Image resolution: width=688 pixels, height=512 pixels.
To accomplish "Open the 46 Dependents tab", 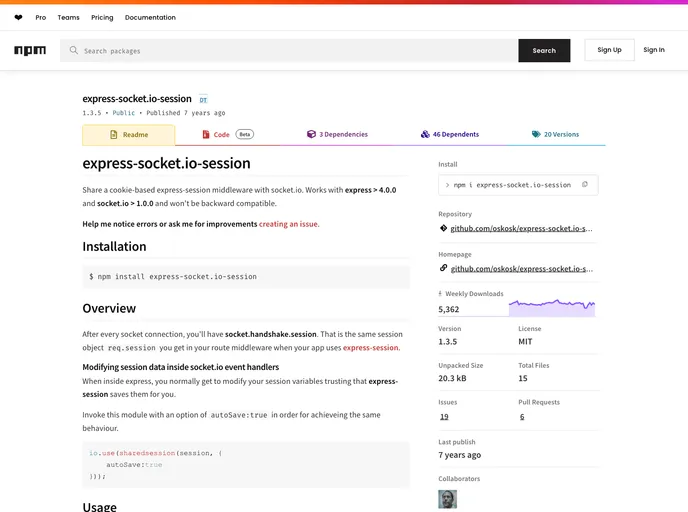I will point(450,134).
